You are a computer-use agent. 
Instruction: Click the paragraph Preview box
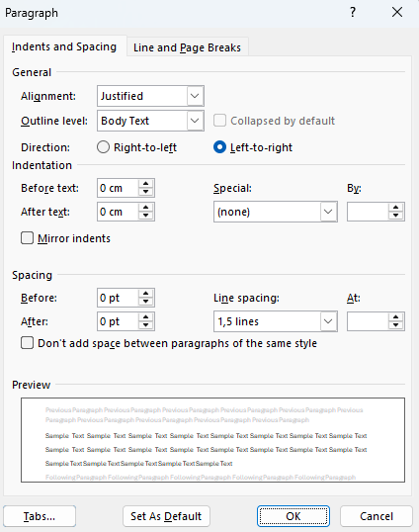[212, 440]
